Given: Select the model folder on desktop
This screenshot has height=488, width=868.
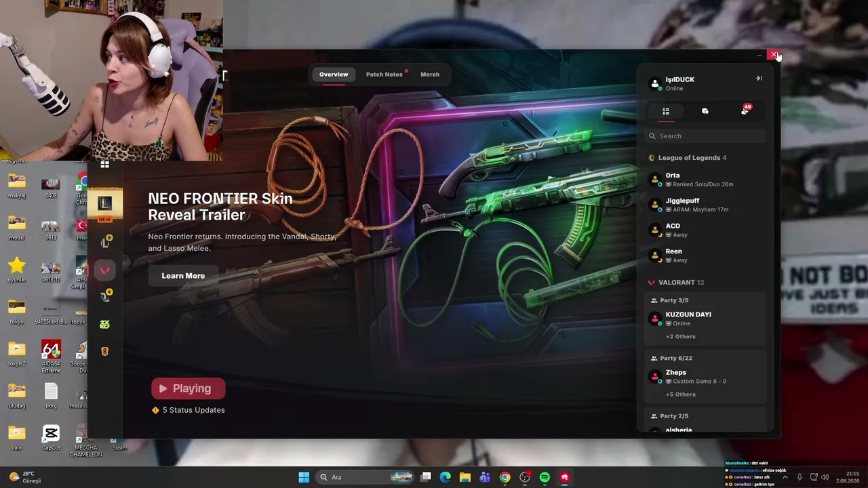Looking at the screenshot, I should point(17,227).
